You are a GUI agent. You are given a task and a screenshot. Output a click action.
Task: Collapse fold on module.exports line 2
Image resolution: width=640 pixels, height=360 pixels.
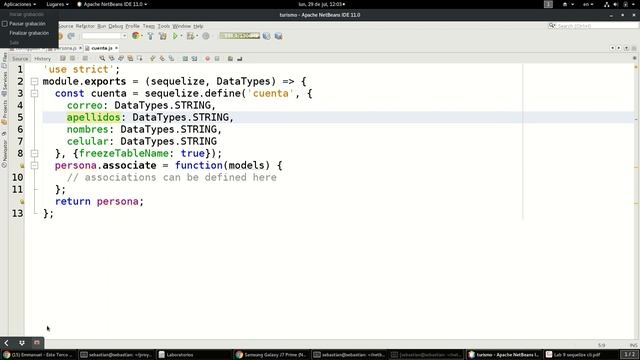[35, 82]
